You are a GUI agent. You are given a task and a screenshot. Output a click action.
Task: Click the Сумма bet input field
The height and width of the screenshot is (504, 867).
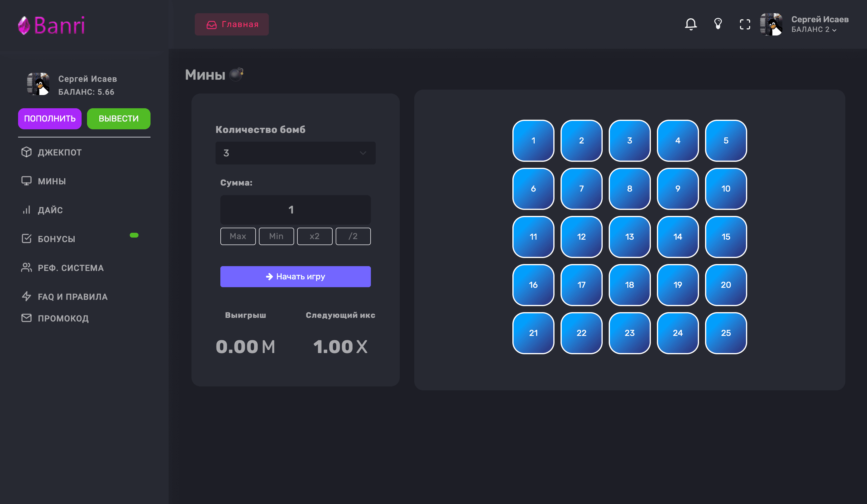click(295, 210)
